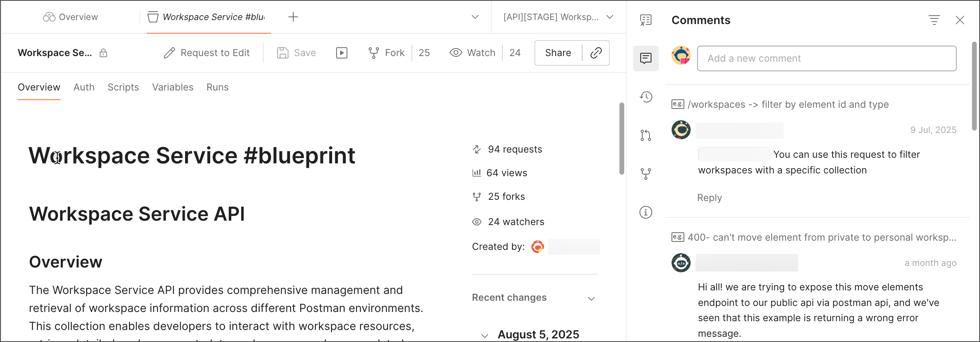This screenshot has width=980, height=342.
Task: Click commenter avatar on 9 Jul comment
Action: tap(681, 130)
